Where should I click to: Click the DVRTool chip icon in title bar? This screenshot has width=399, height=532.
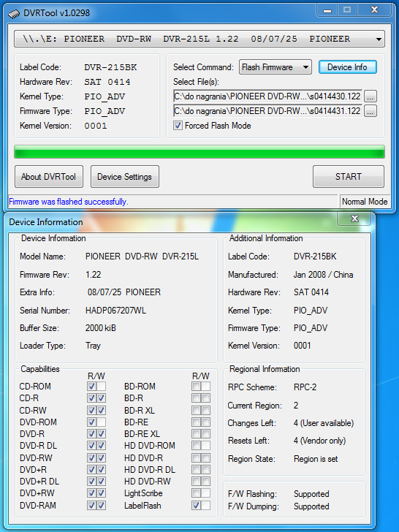(14, 14)
